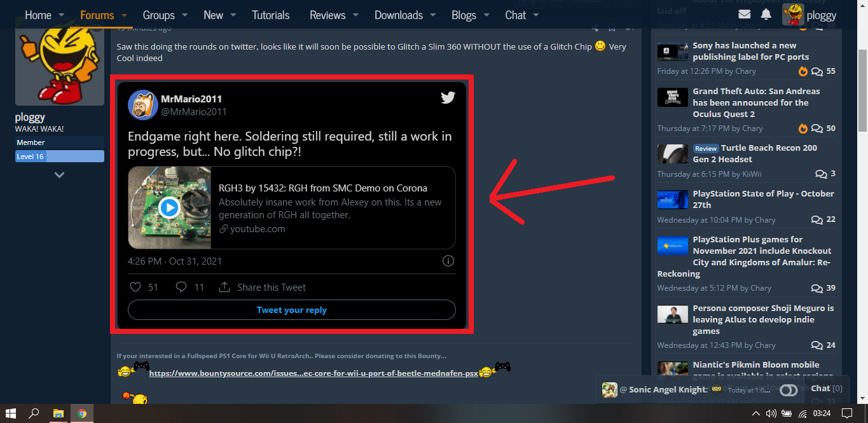Click the comments icon on the State of Play row

817,220
